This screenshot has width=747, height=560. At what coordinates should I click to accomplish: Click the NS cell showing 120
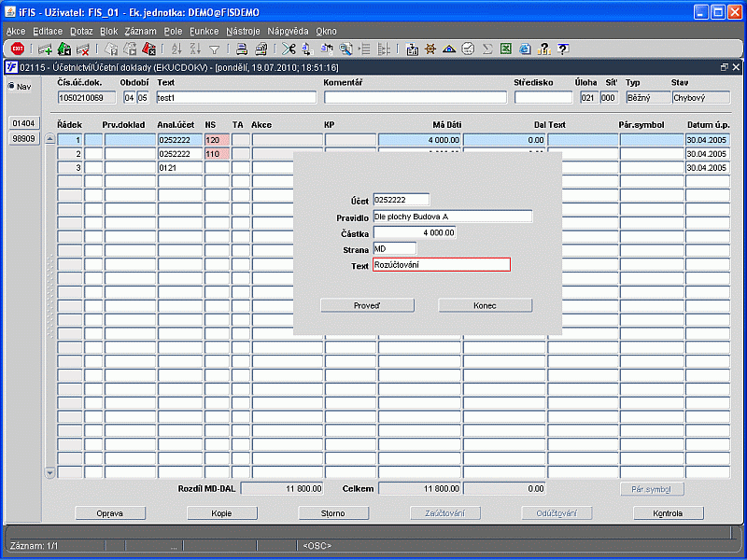pyautogui.click(x=217, y=140)
